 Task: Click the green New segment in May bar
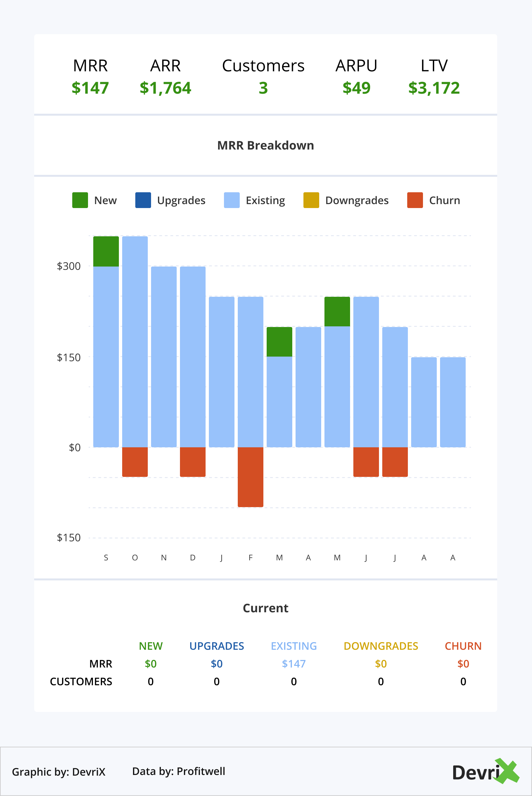pyautogui.click(x=337, y=312)
